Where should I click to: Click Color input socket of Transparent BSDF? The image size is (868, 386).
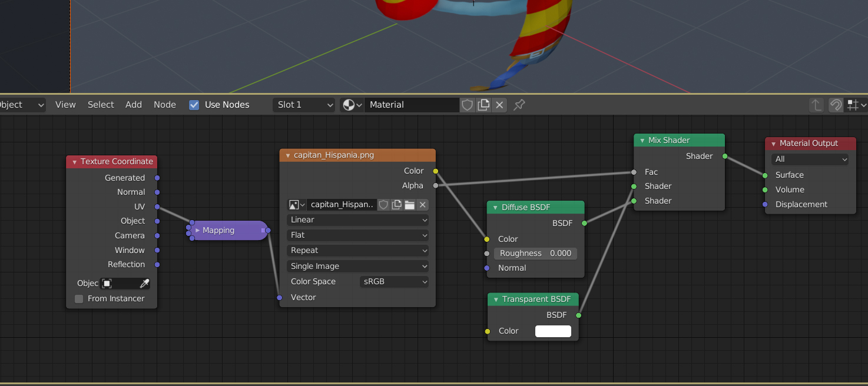pos(488,331)
